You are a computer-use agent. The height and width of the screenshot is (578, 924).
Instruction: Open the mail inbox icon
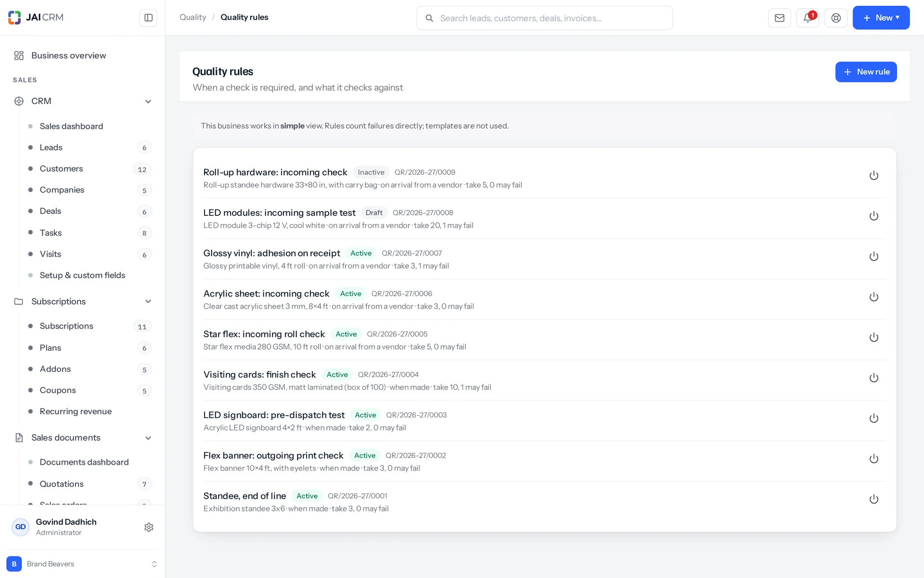click(779, 18)
